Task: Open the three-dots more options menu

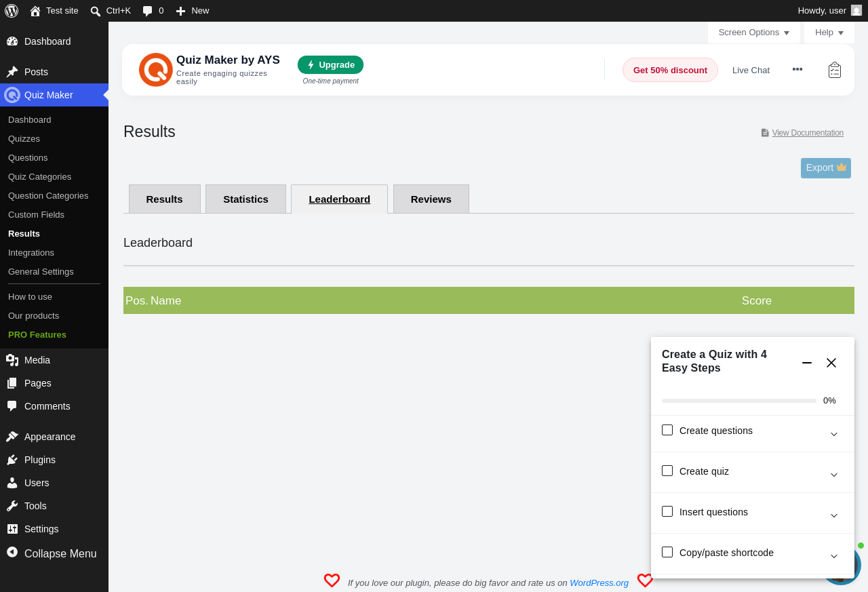Action: pyautogui.click(x=797, y=69)
